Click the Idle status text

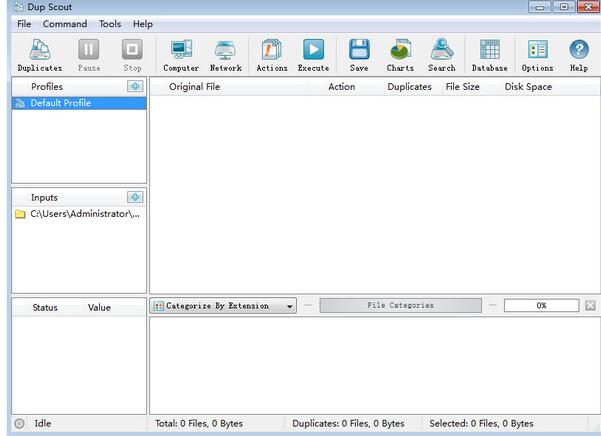43,423
